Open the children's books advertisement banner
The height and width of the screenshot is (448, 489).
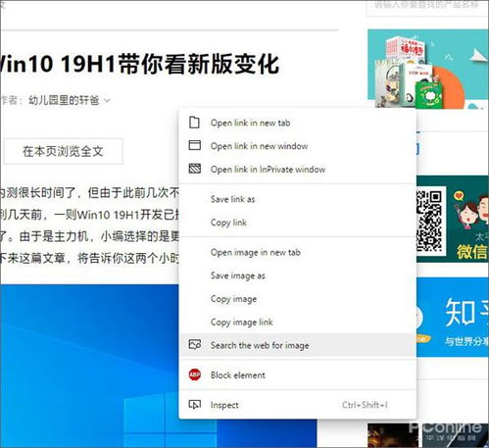[428, 69]
